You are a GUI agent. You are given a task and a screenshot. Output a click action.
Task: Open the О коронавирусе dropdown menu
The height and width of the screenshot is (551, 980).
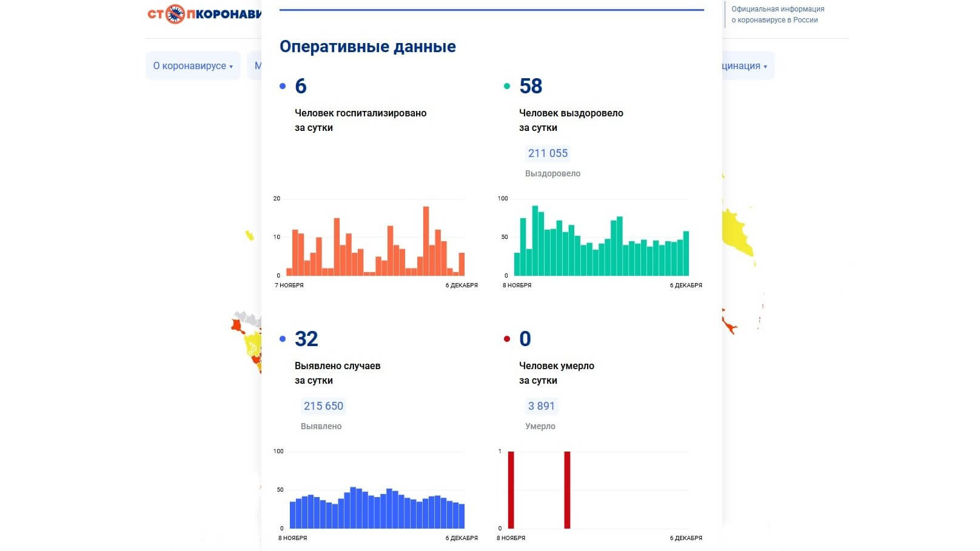tap(193, 66)
